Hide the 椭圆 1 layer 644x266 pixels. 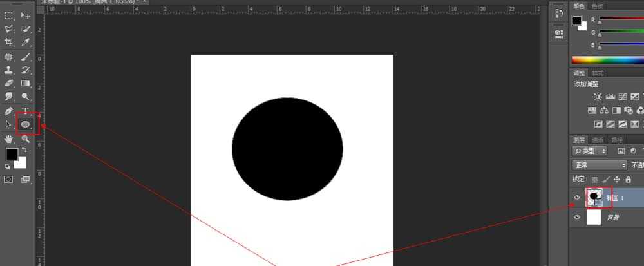click(x=577, y=198)
